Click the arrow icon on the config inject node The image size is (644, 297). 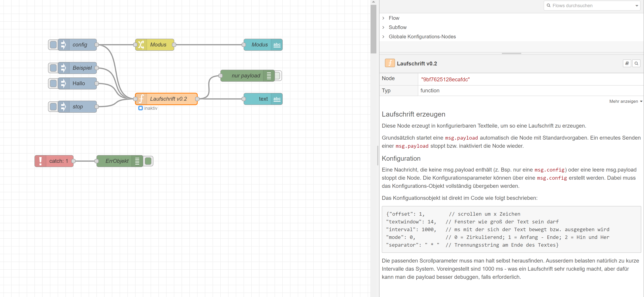pyautogui.click(x=64, y=45)
